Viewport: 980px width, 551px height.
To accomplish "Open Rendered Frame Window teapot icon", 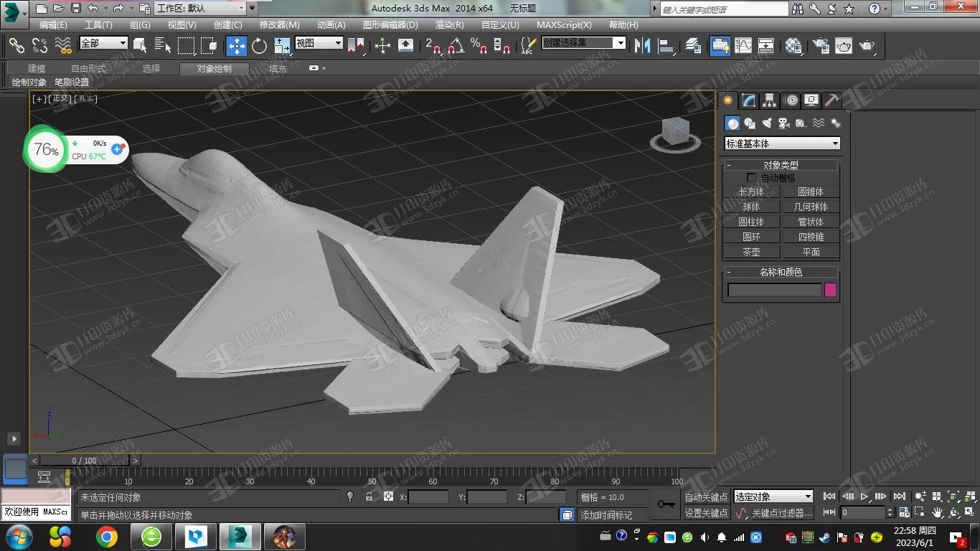I will [844, 45].
